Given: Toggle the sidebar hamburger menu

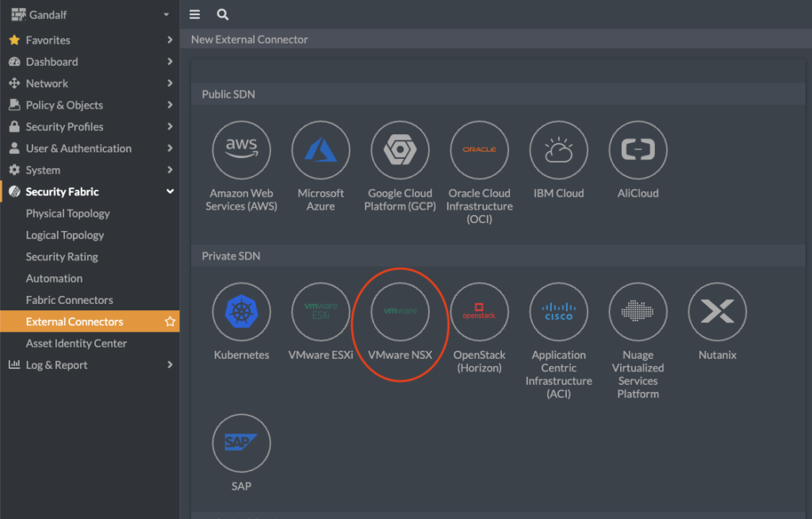Looking at the screenshot, I should coord(195,14).
